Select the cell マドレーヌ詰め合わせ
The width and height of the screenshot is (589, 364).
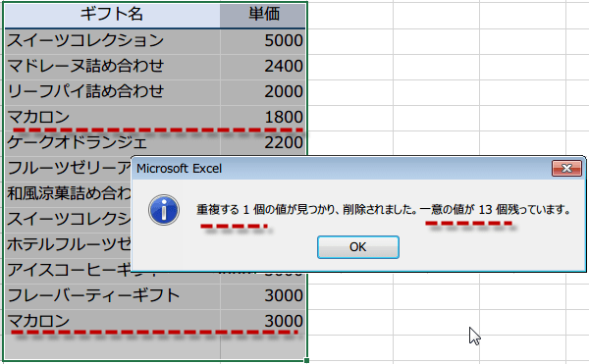[112, 66]
